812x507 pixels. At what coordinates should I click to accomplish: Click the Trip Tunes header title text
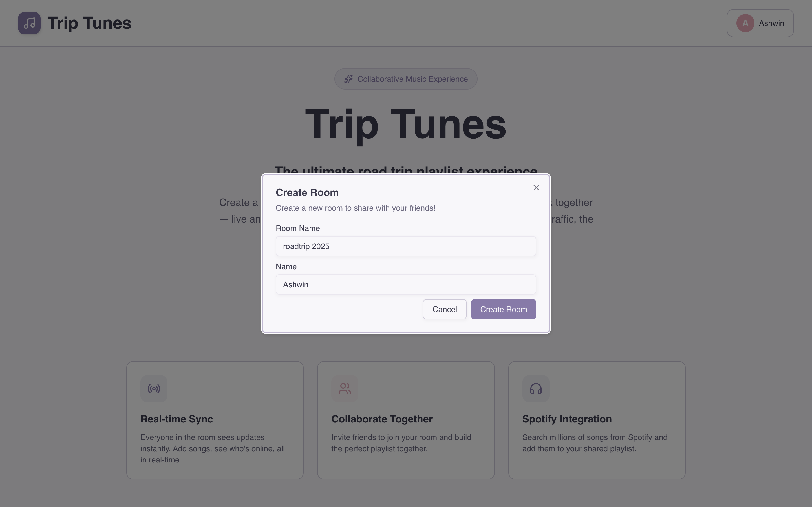click(x=89, y=23)
